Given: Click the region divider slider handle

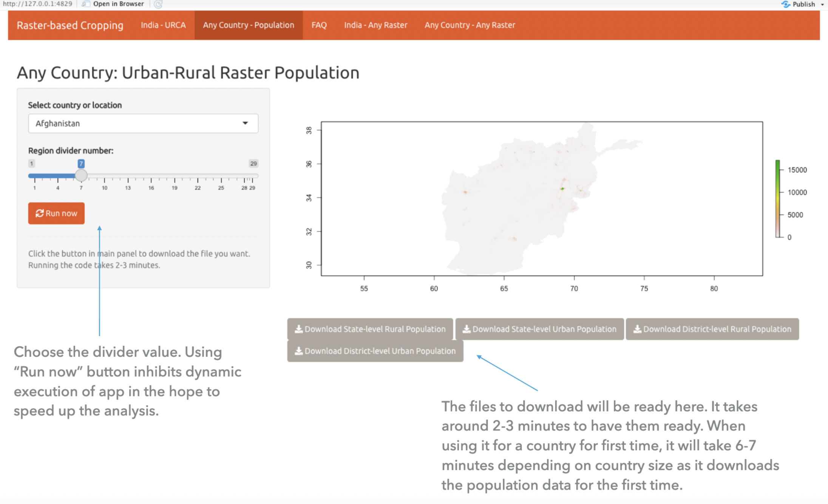Looking at the screenshot, I should (81, 176).
